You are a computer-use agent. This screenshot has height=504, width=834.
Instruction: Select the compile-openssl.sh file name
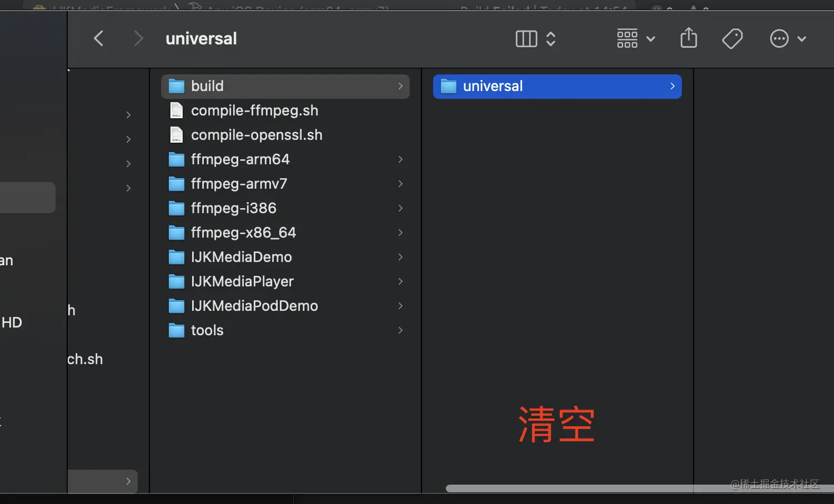[257, 135]
